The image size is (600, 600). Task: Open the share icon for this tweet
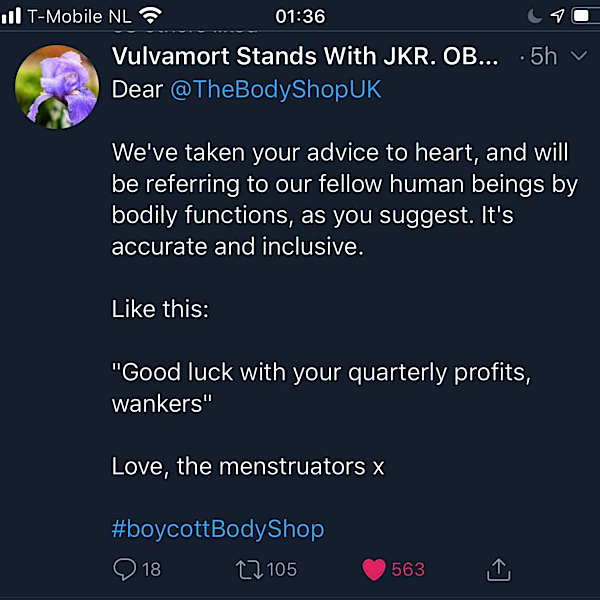[x=499, y=569]
